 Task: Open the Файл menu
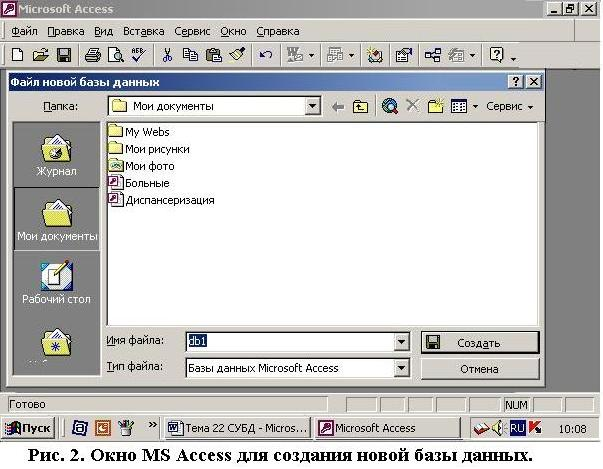(24, 31)
